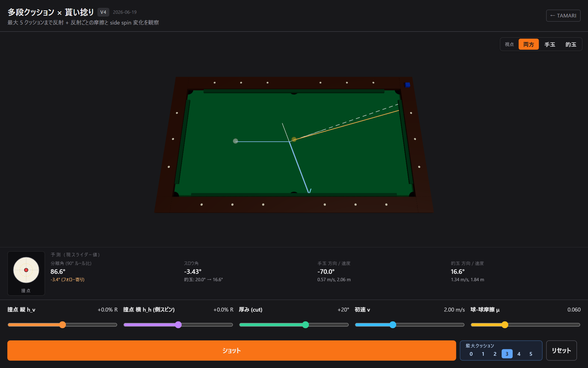
Task: Click the 視点 label
Action: 509,44
